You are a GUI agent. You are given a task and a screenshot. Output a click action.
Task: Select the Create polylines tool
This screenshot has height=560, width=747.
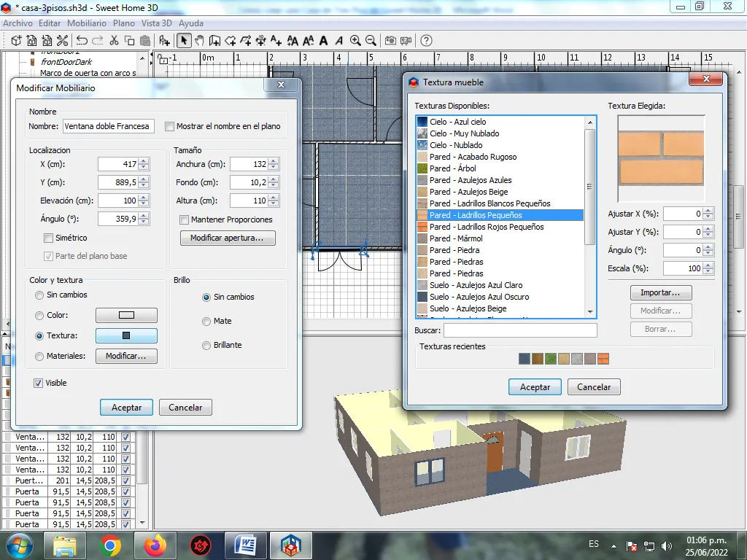click(x=246, y=41)
